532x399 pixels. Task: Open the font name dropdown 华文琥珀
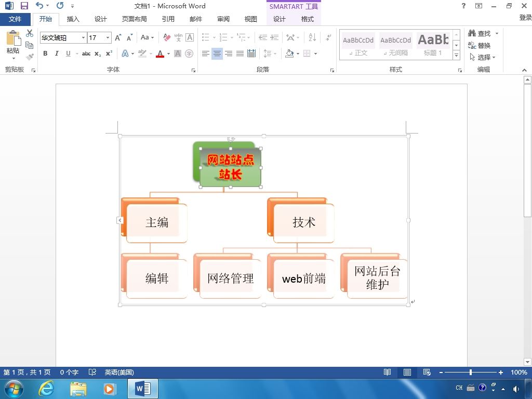click(63, 37)
